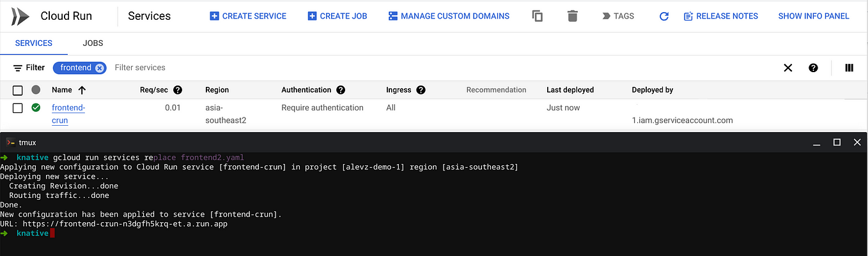This screenshot has height=256, width=868.
Task: Open the filter help icon
Action: click(813, 68)
